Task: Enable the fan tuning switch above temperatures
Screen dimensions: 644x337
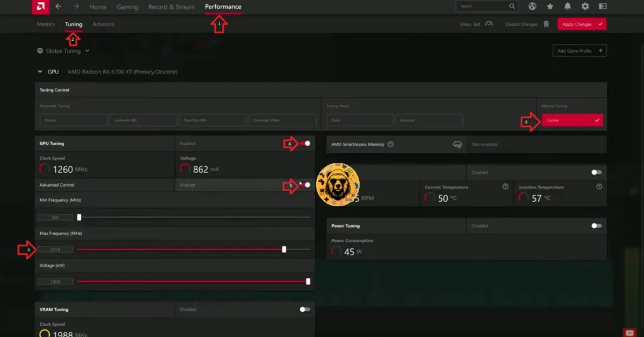Action: [x=596, y=172]
